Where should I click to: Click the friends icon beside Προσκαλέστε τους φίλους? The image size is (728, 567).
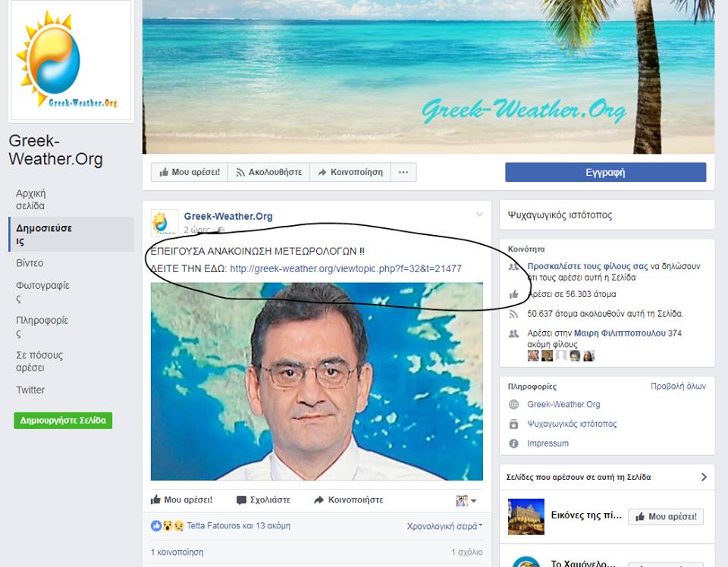point(513,267)
